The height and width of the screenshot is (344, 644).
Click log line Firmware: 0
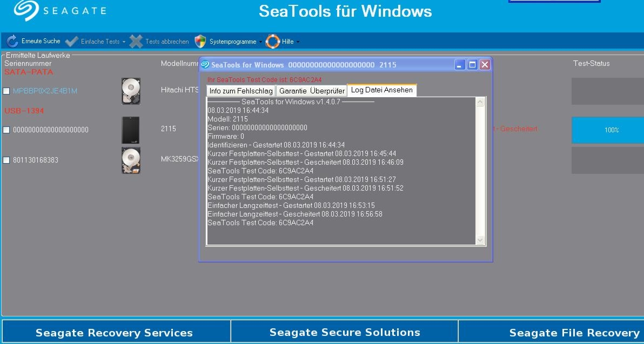(x=226, y=136)
